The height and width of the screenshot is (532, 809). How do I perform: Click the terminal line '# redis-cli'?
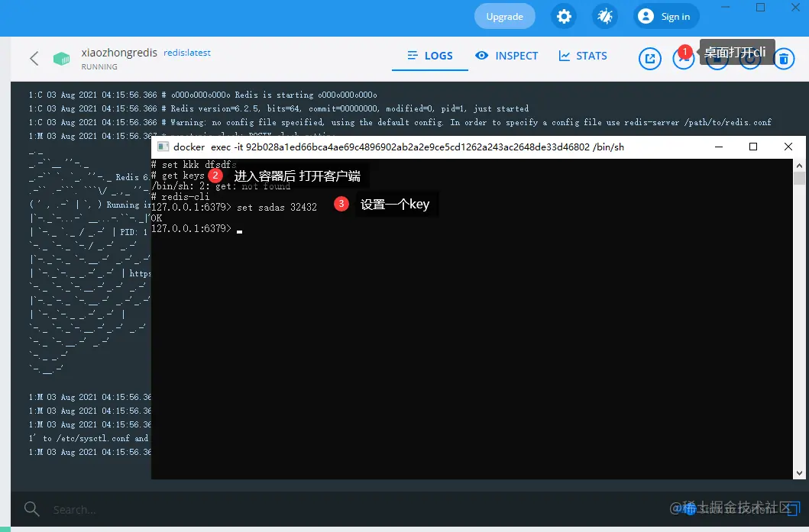180,196
